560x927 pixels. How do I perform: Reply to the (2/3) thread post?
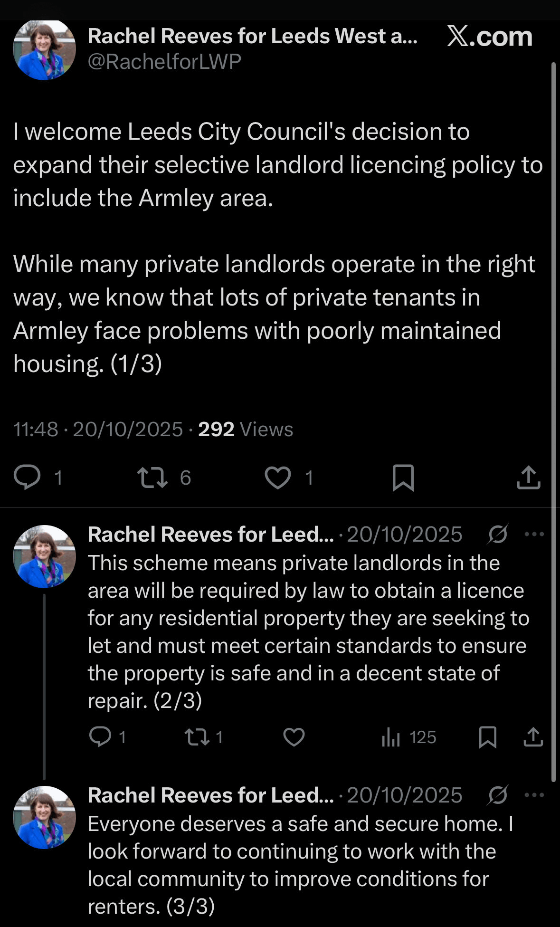click(100, 737)
